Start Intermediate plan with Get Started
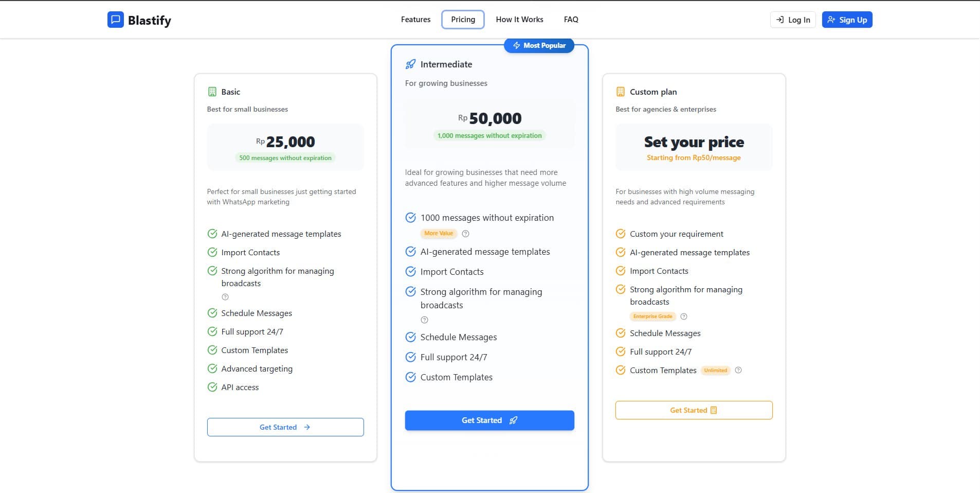Screen dimensions: 980x493 pos(489,420)
